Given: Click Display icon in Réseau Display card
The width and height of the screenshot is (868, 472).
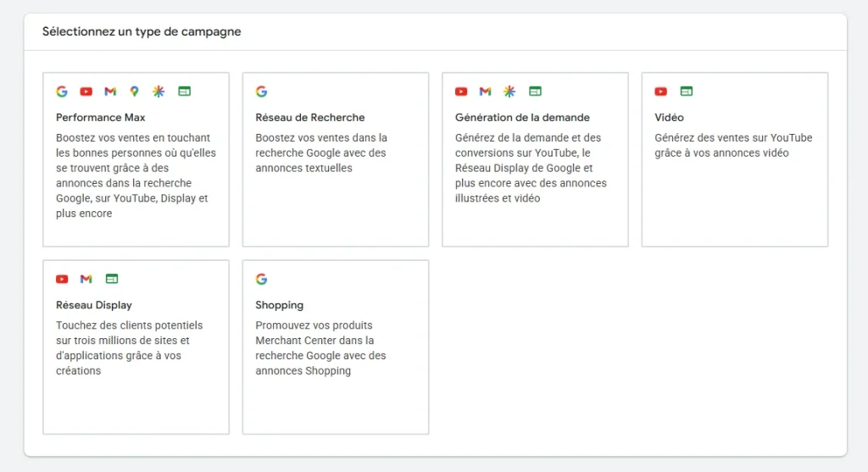Looking at the screenshot, I should [112, 279].
